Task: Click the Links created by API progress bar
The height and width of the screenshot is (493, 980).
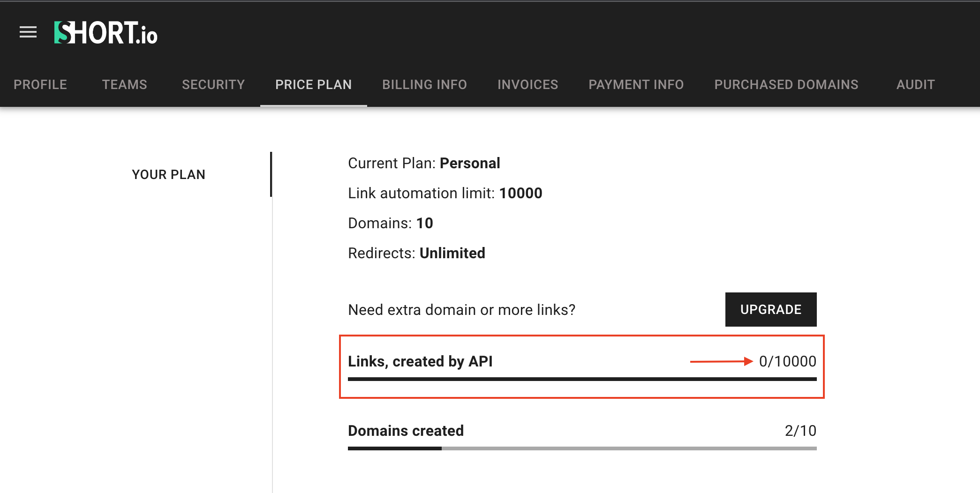Action: [582, 379]
